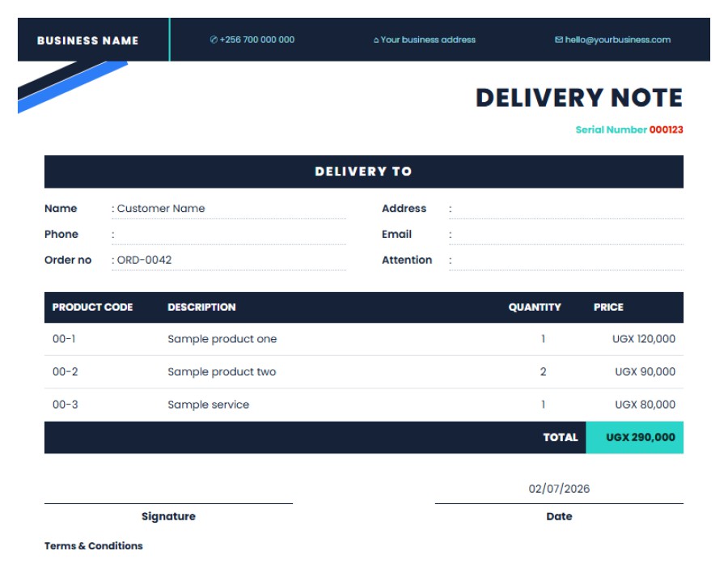Select product code 00-2

pyautogui.click(x=65, y=372)
